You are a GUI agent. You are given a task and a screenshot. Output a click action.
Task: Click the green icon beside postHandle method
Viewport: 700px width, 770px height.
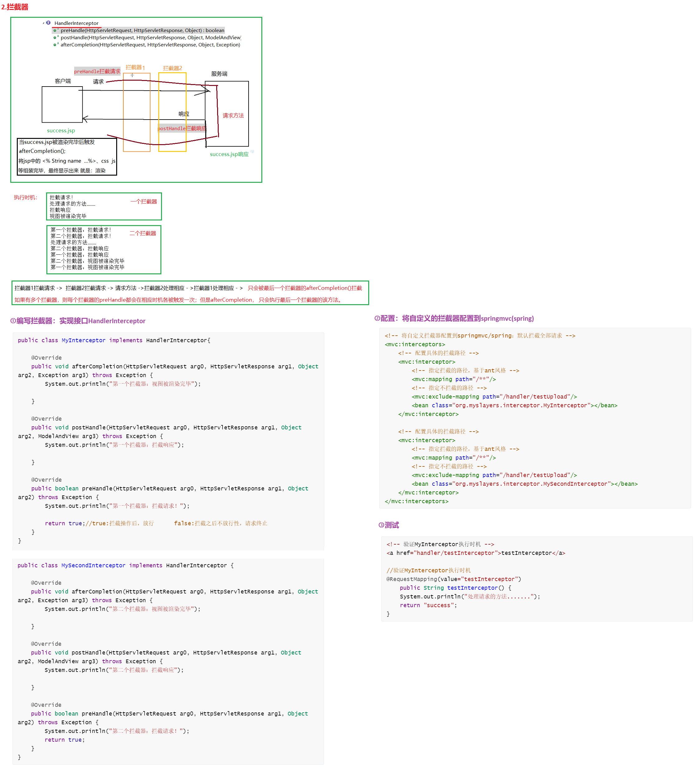point(55,37)
